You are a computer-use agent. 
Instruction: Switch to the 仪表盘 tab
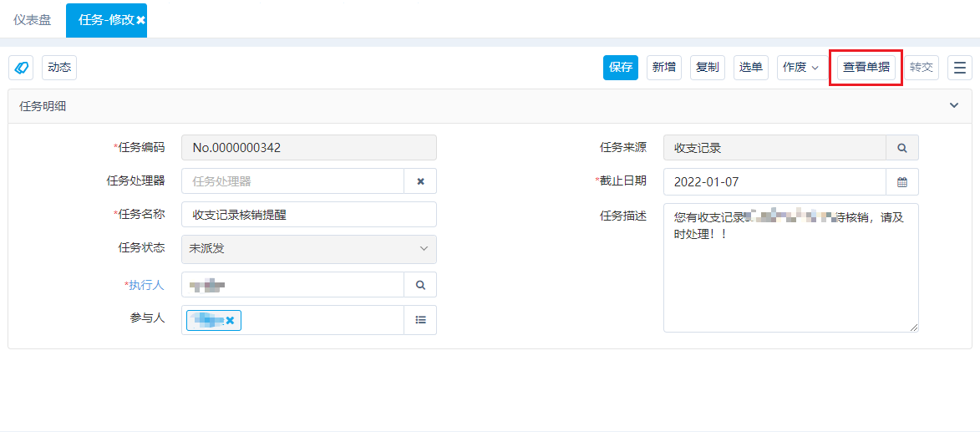[x=33, y=19]
